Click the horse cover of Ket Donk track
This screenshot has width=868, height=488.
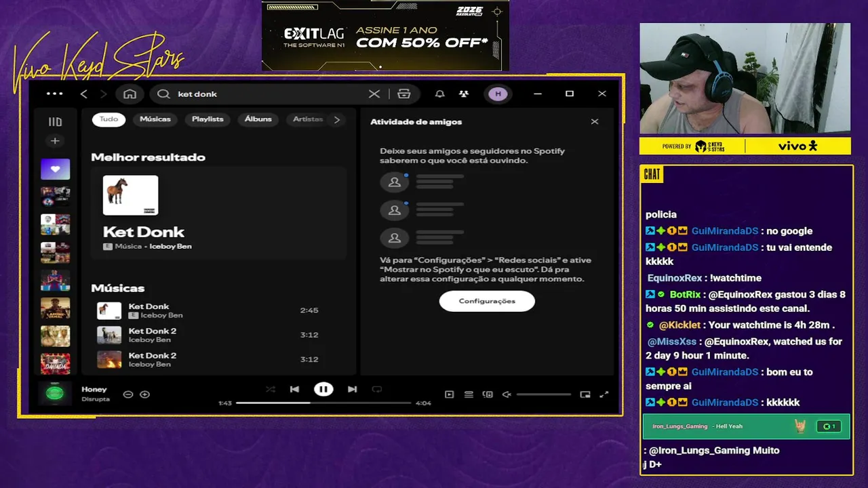click(109, 310)
